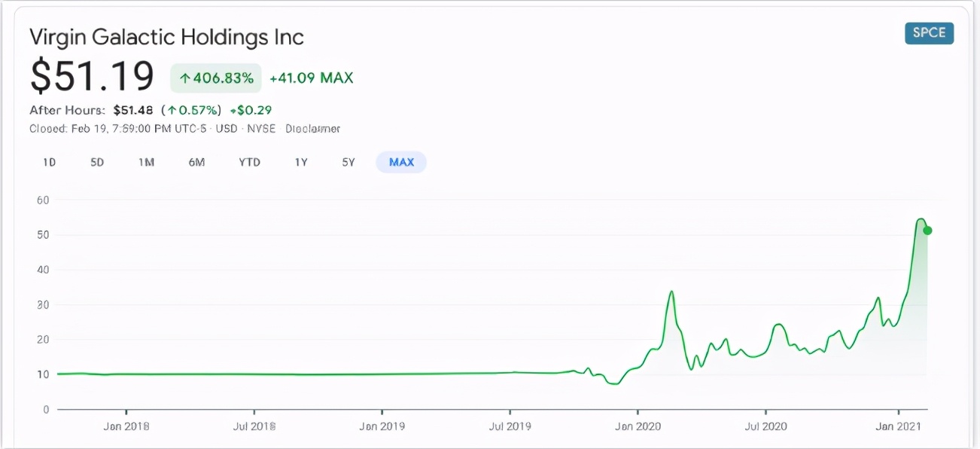This screenshot has height=449, width=980.
Task: Open the Disclaimer link
Action: (313, 129)
